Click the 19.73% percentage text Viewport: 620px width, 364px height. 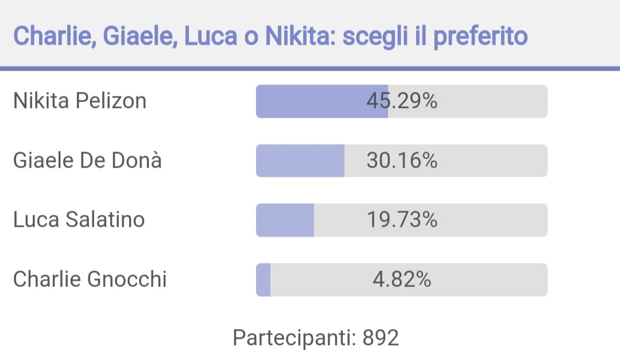(402, 220)
